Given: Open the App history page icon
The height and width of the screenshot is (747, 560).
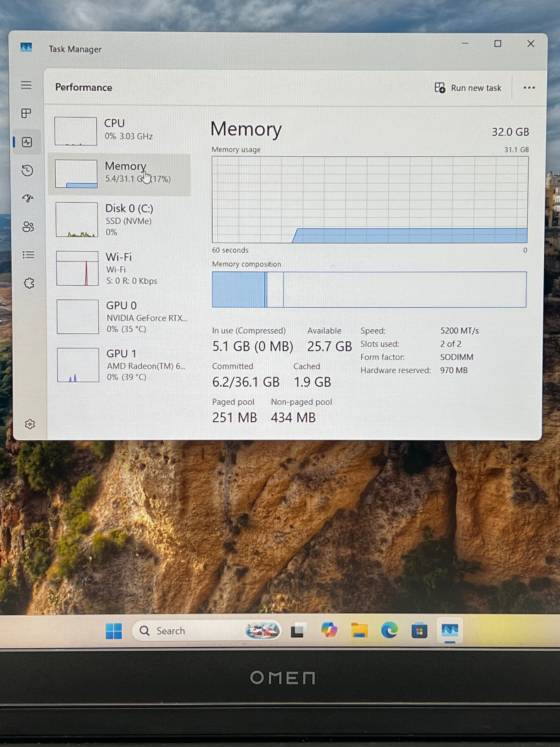Looking at the screenshot, I should (x=27, y=170).
